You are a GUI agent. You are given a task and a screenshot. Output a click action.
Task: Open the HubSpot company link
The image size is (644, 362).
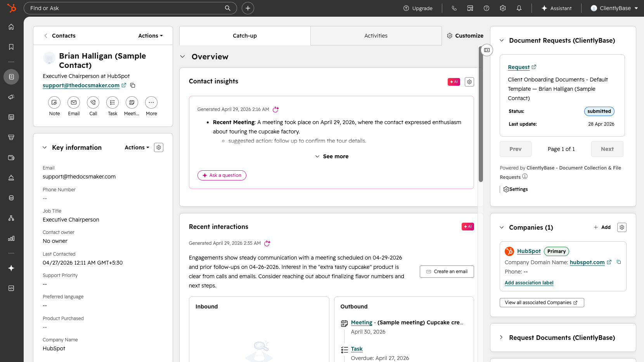pyautogui.click(x=529, y=251)
